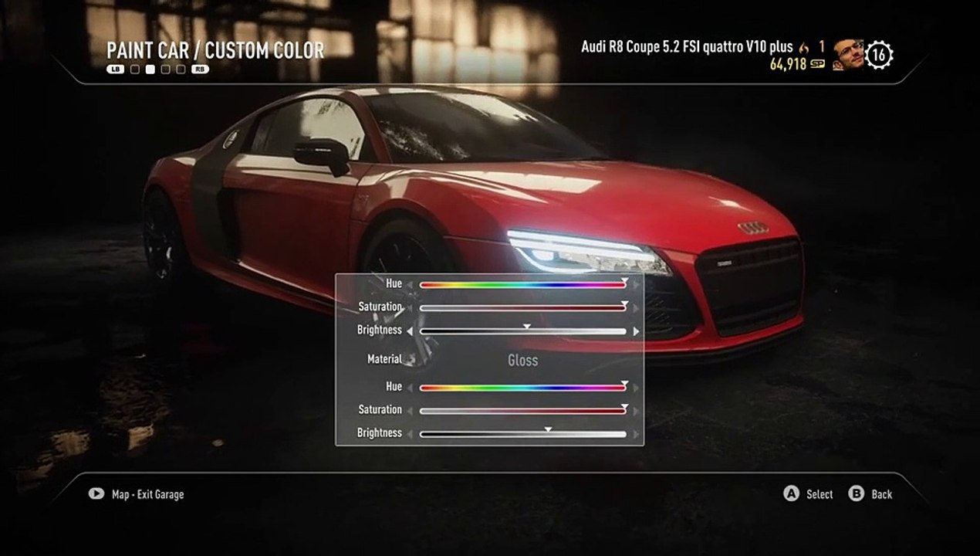Click left arrow of Hue above Material
The width and height of the screenshot is (980, 556).
click(410, 285)
